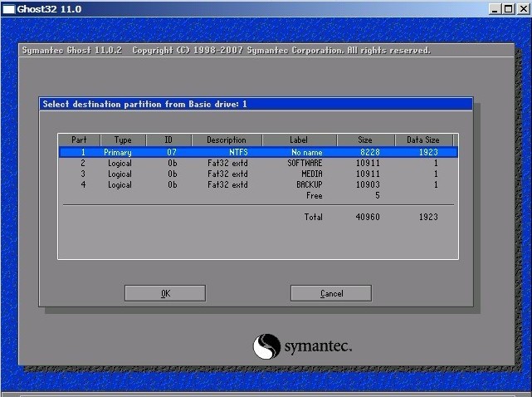Click the Free space row
The height and width of the screenshot is (397, 532).
258,196
